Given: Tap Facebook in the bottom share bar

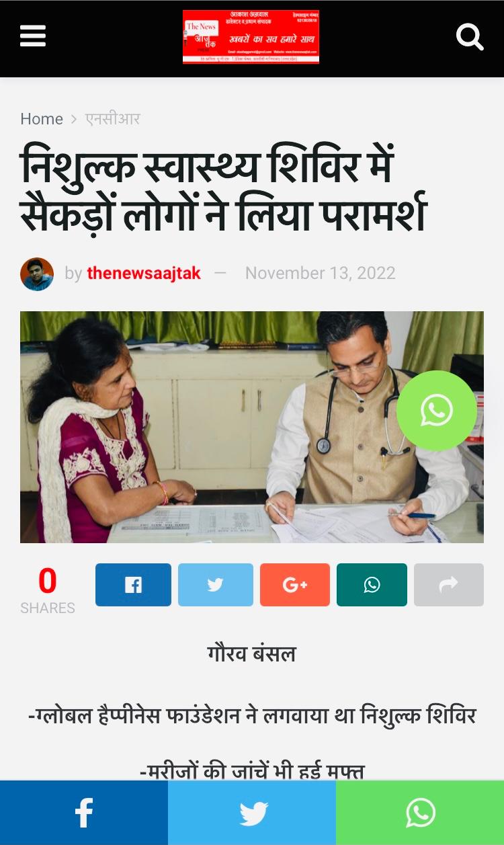Looking at the screenshot, I should (x=84, y=813).
